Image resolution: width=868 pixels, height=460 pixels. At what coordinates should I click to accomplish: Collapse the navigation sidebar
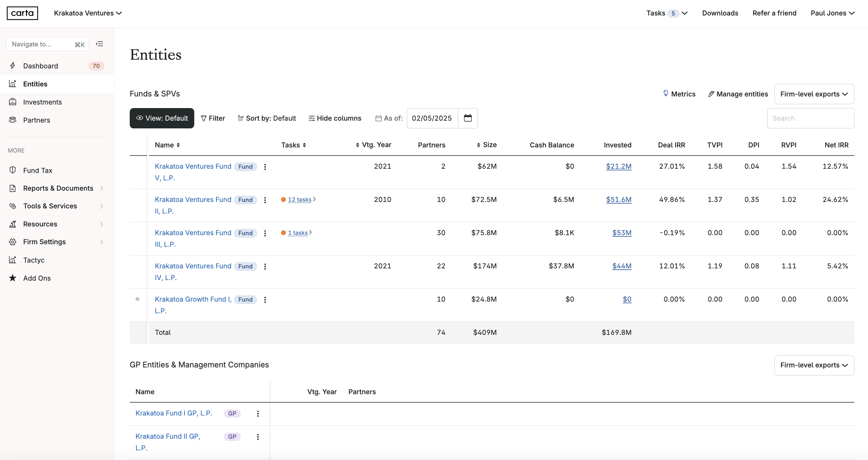click(99, 44)
